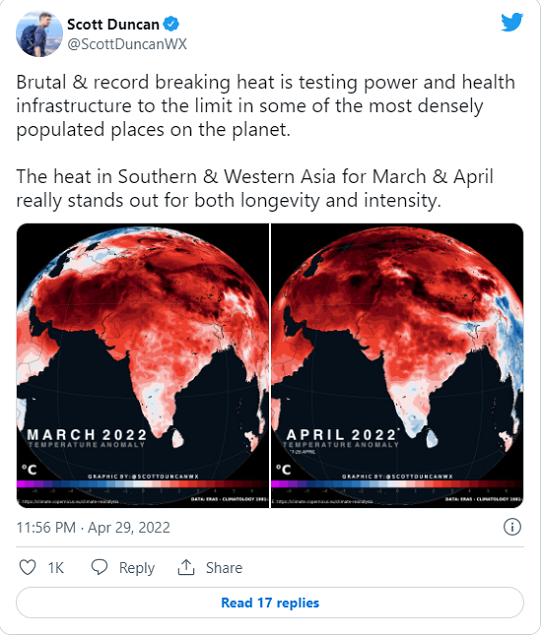Click the Twitter bird logo
542x636 pixels.
click(x=512, y=22)
